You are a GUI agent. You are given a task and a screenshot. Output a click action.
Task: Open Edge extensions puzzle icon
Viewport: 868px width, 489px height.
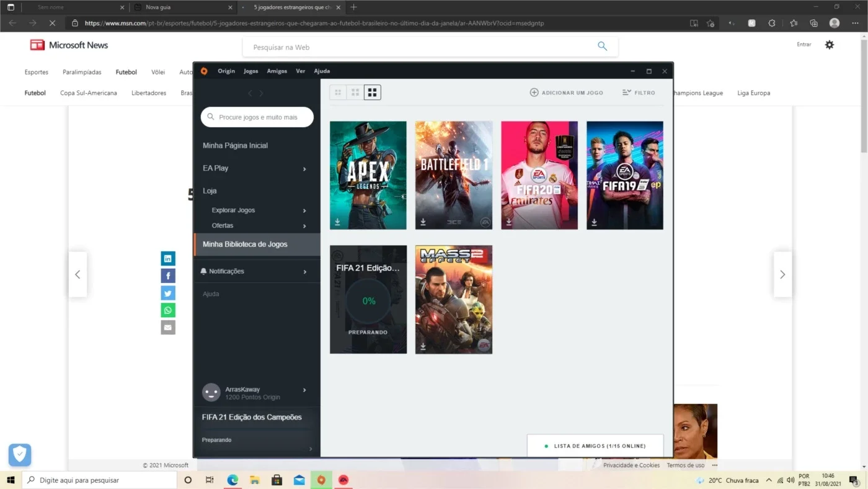772,23
